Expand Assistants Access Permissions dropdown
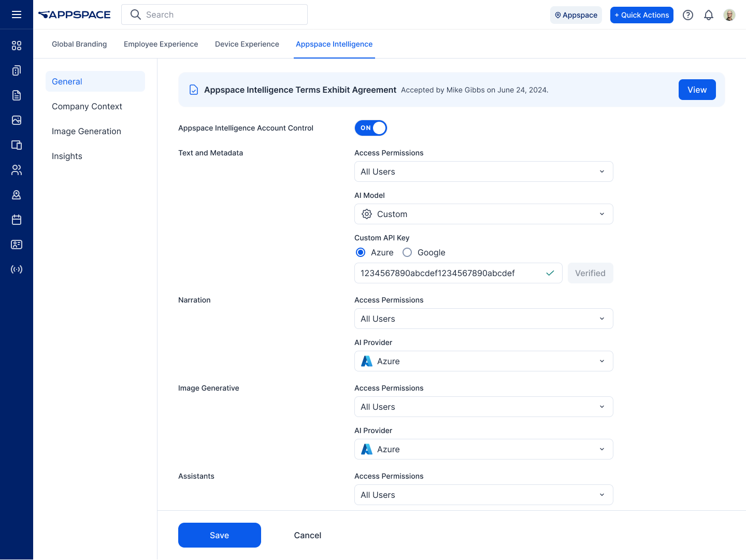Viewport: 746px width, 560px height. [484, 495]
